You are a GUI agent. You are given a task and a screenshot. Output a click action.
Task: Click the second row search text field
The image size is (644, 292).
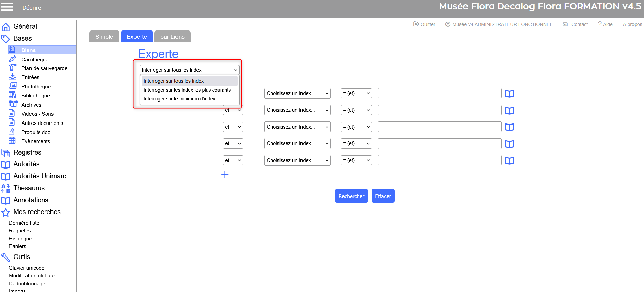[439, 110]
